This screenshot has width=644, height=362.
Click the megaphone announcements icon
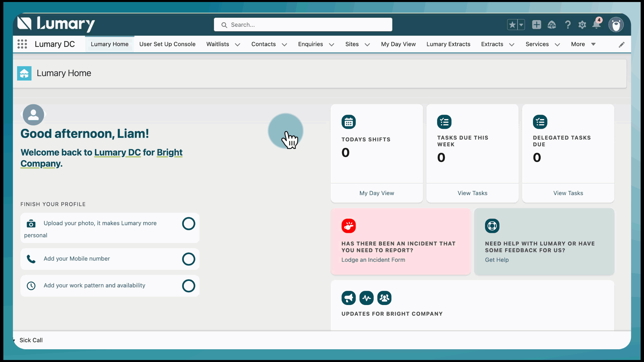click(348, 298)
